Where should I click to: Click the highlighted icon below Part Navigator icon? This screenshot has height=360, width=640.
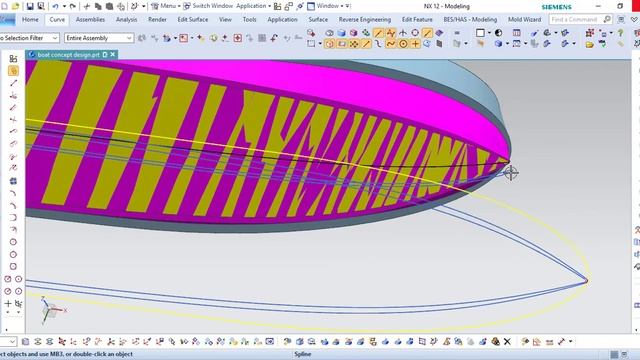13,71
